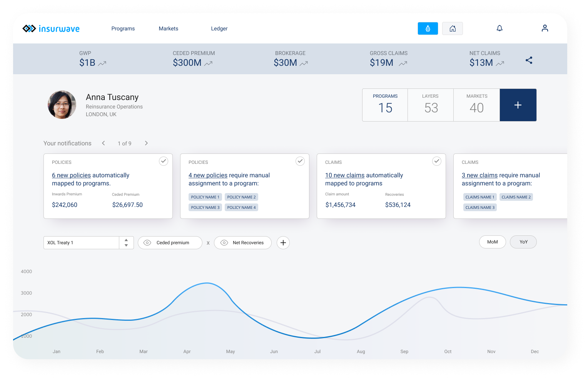Screen dimensions: 588x380
Task: Switch chart to YoY comparison
Action: [x=523, y=242]
